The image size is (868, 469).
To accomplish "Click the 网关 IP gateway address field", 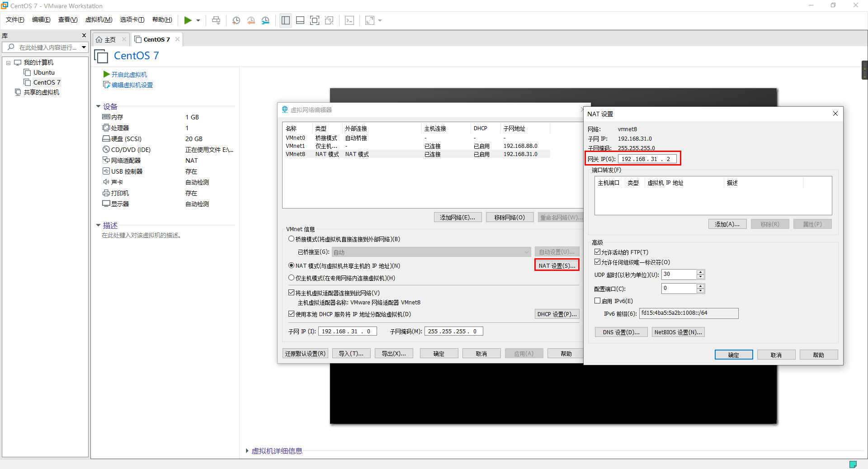I will coord(647,159).
